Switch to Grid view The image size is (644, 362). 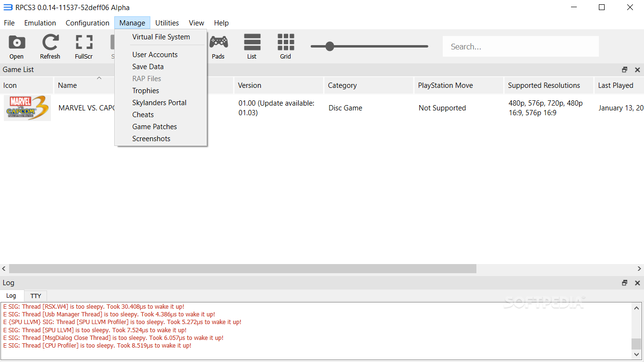pyautogui.click(x=286, y=47)
